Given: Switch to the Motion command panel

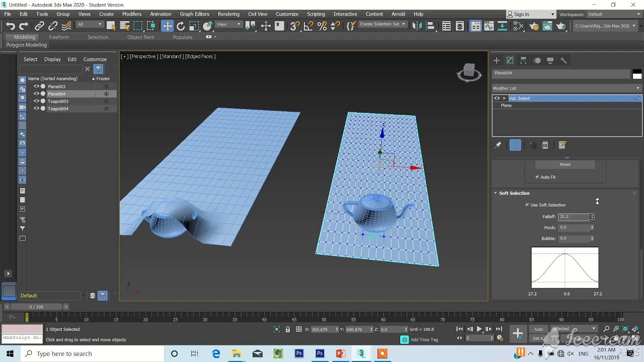Looking at the screenshot, I should coord(537,60).
